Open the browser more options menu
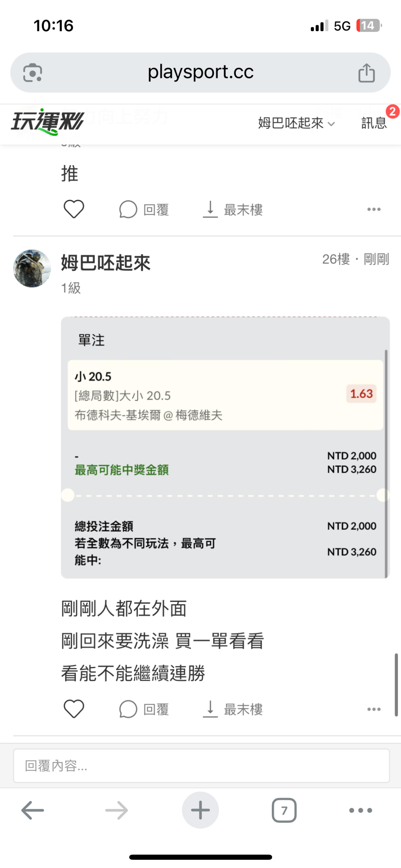 [x=361, y=810]
